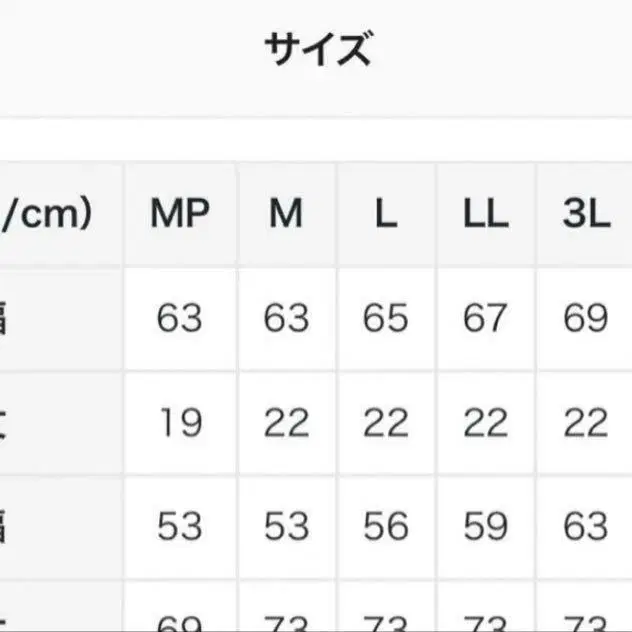Image resolution: width=632 pixels, height=632 pixels.
Task: Click the value 69 in 3L column
Action: pos(586,318)
